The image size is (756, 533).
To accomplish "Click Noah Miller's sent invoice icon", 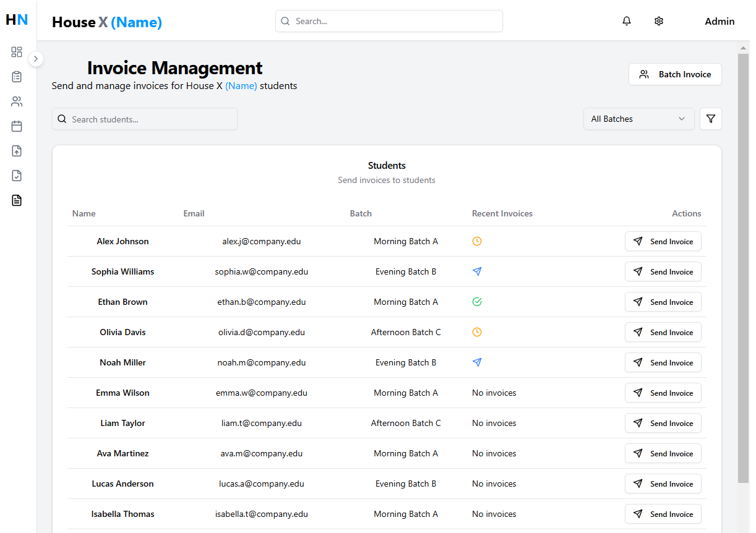I will coord(477,362).
